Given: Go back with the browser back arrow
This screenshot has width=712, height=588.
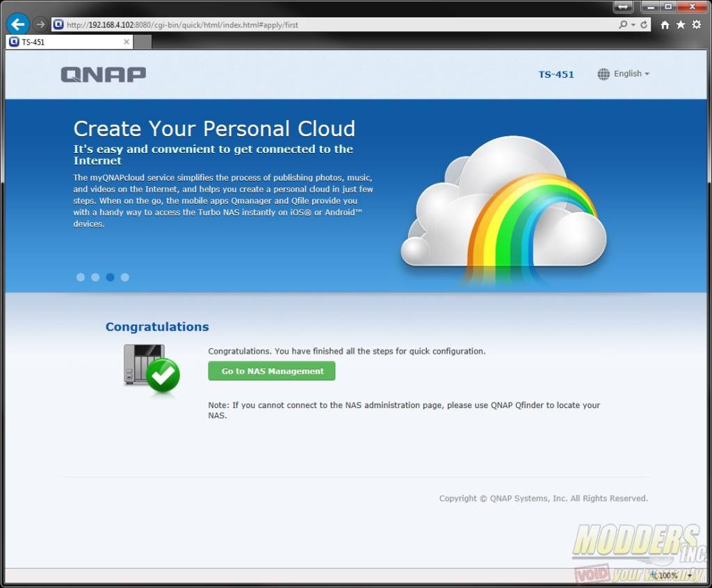Looking at the screenshot, I should 18,24.
